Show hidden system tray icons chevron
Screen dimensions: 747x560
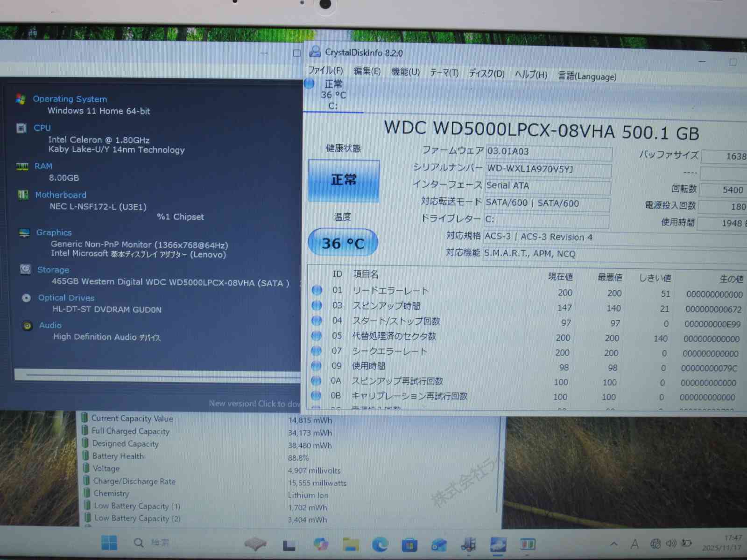tap(614, 544)
